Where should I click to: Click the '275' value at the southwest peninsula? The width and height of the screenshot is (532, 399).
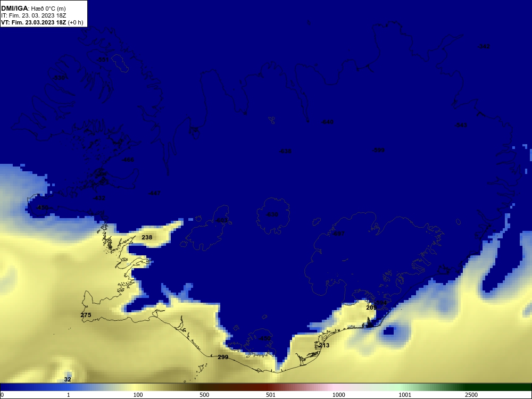tap(86, 315)
